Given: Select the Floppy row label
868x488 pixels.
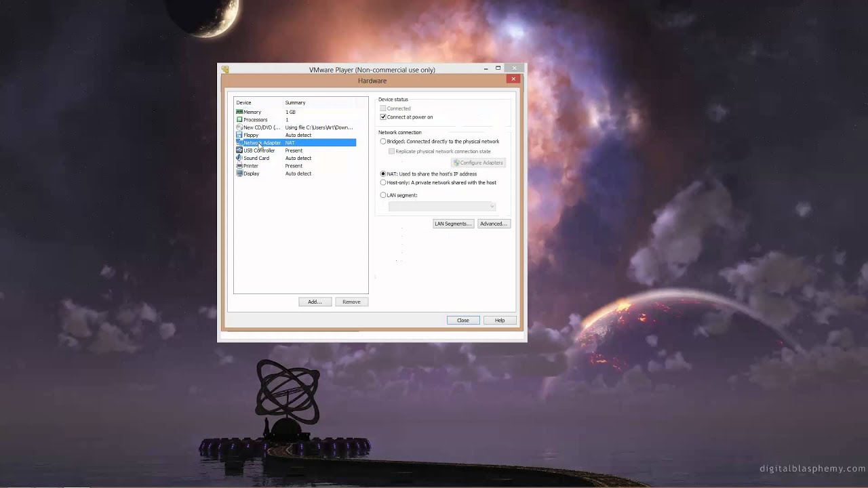Looking at the screenshot, I should pos(251,135).
